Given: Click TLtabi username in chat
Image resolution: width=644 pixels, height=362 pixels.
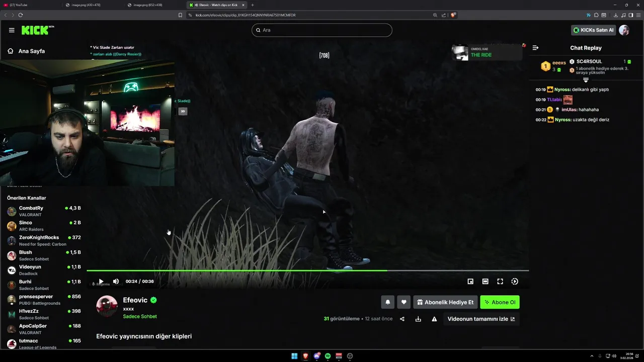Looking at the screenshot, I should tap(553, 100).
